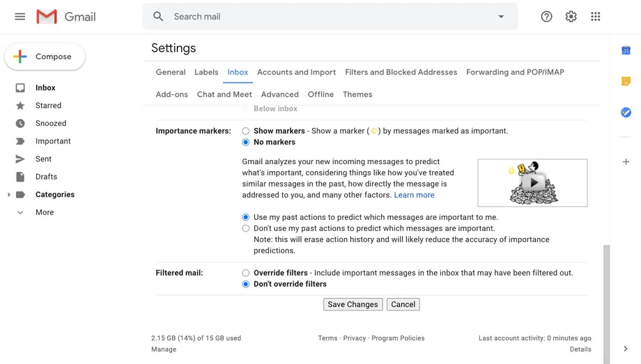Open the Starred label in sidebar
The height and width of the screenshot is (364, 641).
point(48,106)
